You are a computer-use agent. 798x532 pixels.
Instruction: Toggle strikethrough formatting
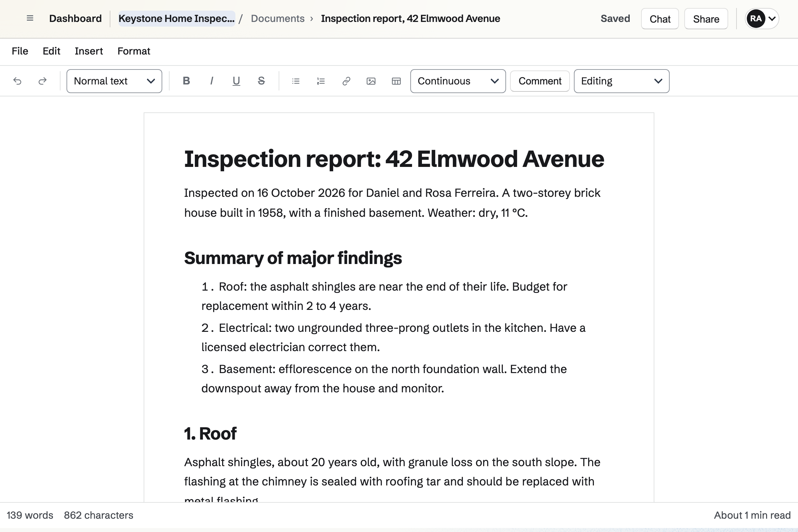point(261,81)
